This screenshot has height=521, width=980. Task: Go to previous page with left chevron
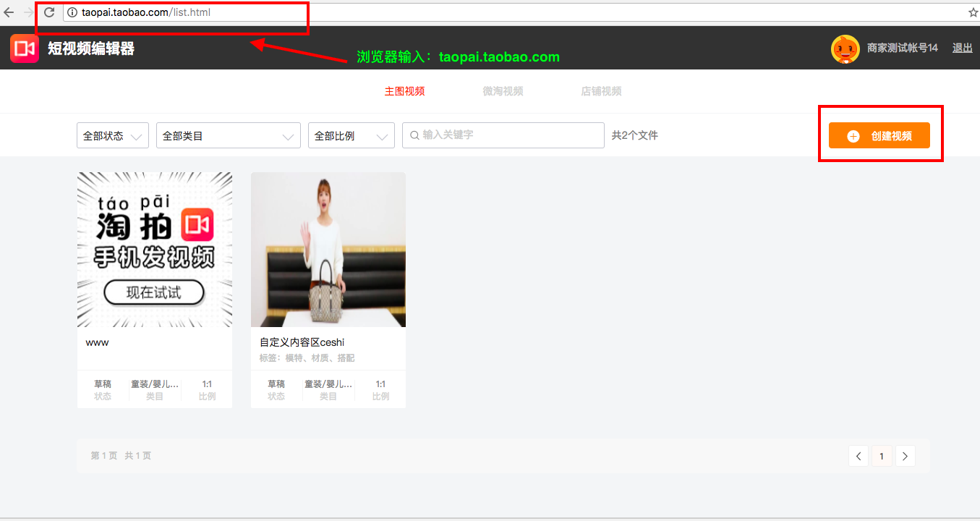(858, 456)
